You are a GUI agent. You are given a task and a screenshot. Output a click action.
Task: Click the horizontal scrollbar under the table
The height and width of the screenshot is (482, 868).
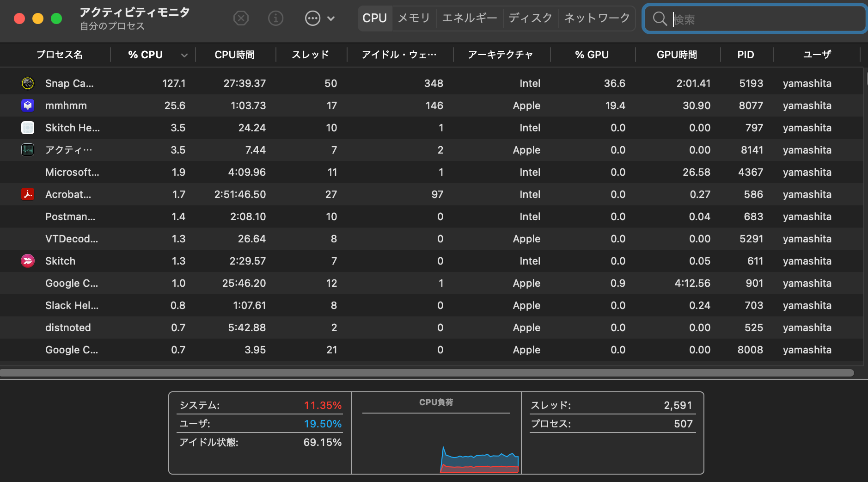pos(427,373)
